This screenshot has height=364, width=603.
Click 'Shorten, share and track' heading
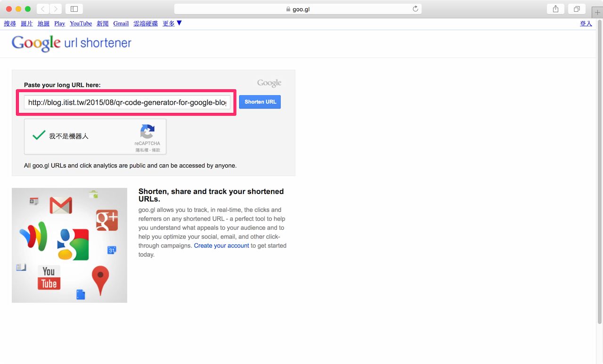coord(211,195)
